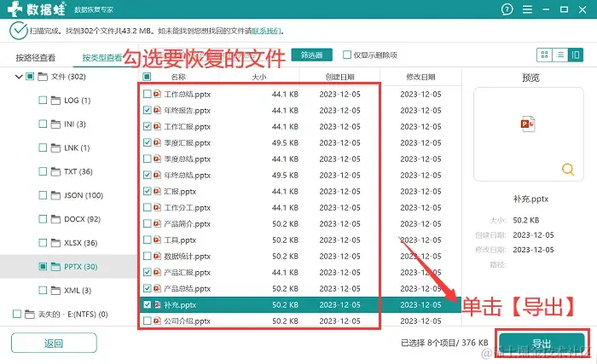Viewport: 597px width, 364px height.
Task: Switch to list view layout
Action: [560, 55]
